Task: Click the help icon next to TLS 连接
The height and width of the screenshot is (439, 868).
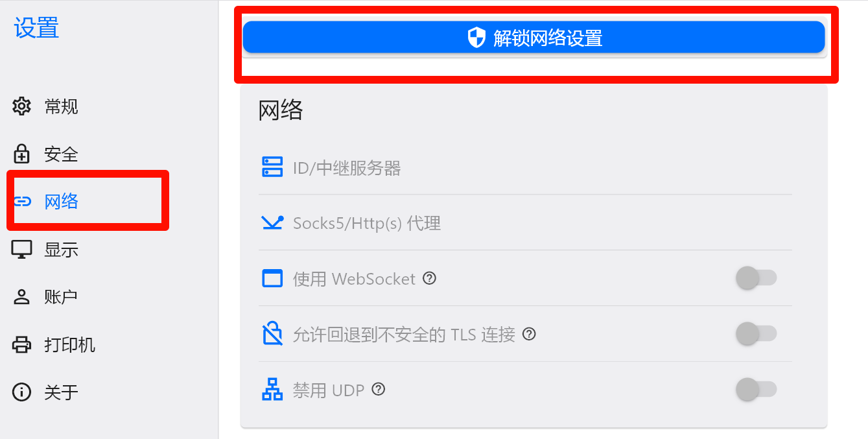Action: coord(530,334)
